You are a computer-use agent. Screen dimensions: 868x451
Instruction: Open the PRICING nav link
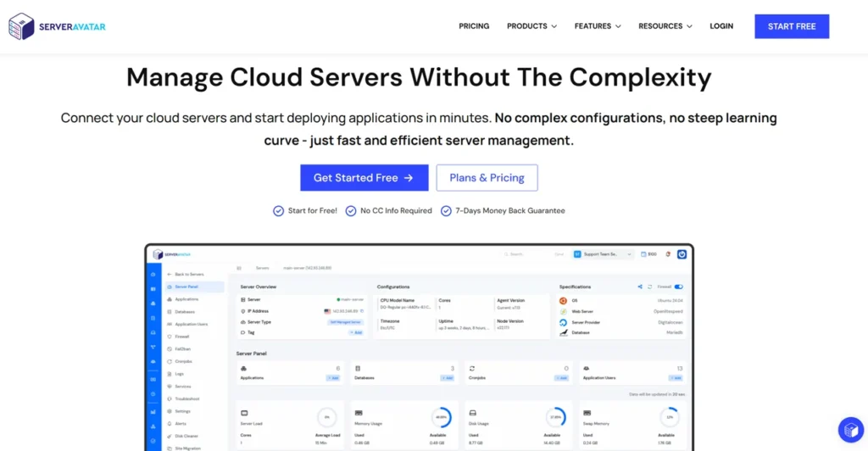click(474, 26)
